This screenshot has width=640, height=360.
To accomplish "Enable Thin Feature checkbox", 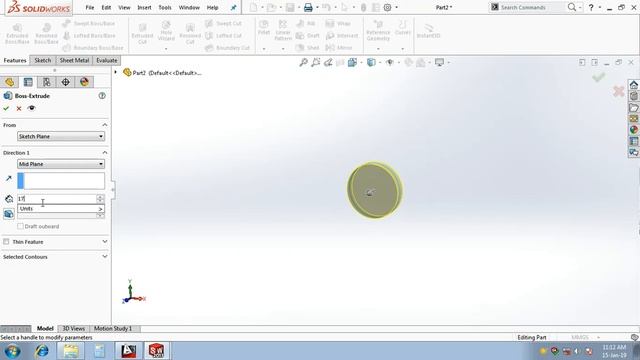I will [6, 242].
